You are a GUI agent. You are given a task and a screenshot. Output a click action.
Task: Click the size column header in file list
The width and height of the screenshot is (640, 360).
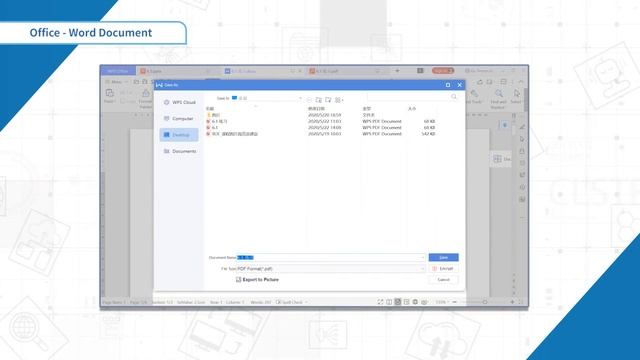412,109
